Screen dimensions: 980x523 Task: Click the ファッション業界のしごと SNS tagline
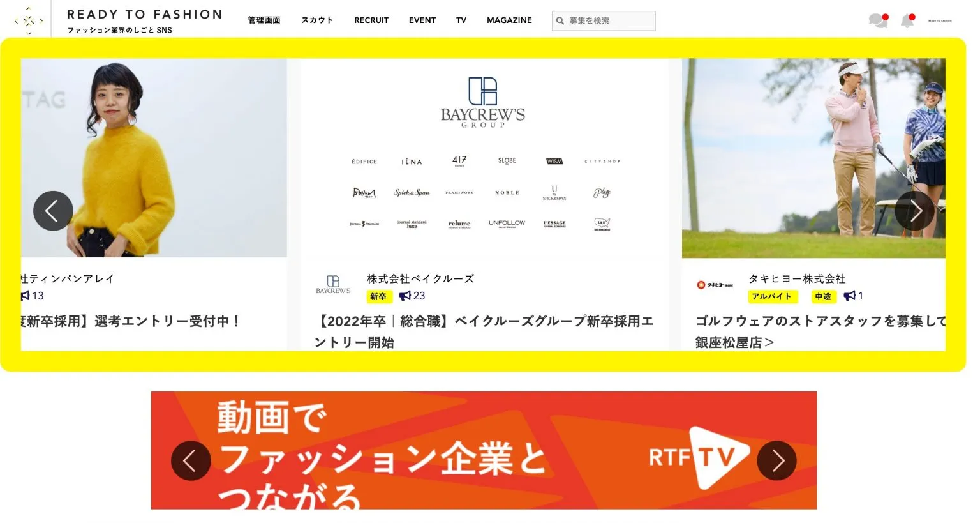click(x=120, y=30)
